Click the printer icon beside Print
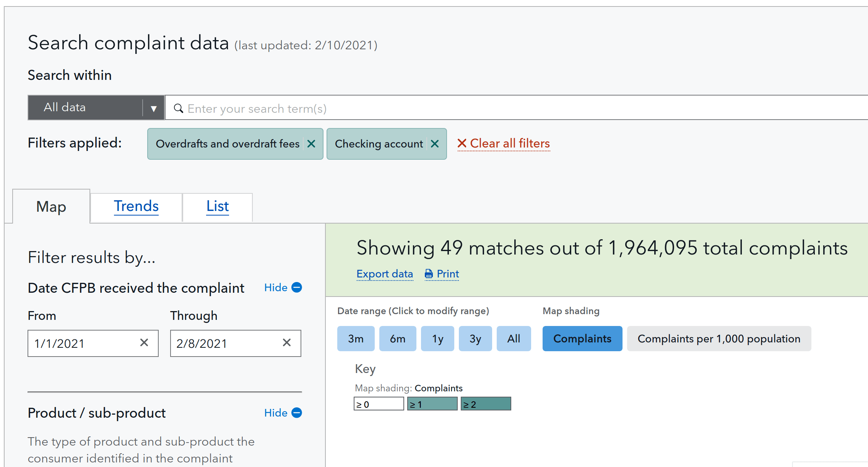The width and height of the screenshot is (868, 467). 429,274
